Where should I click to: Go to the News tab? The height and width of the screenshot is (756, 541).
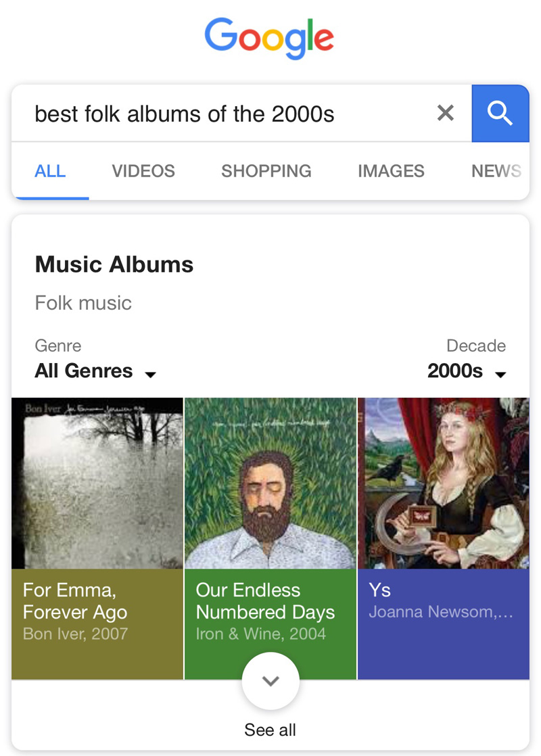[x=496, y=171]
